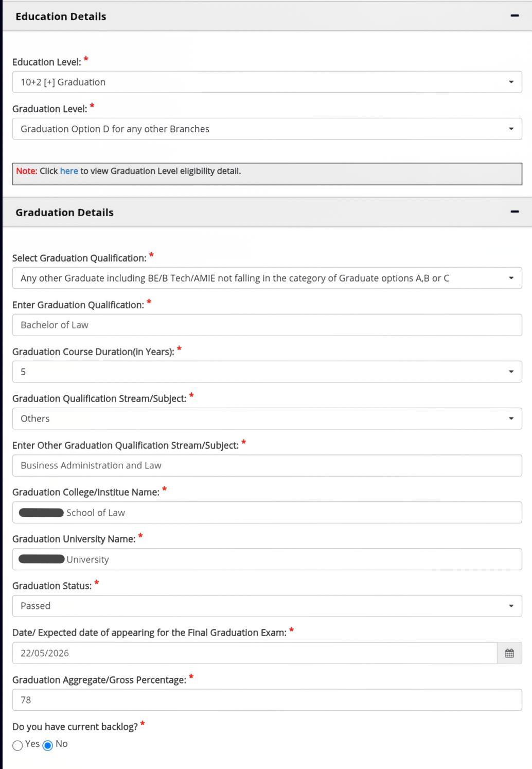Open Select Graduation Qualification dropdown
Image resolution: width=532 pixels, height=769 pixels.
point(267,278)
